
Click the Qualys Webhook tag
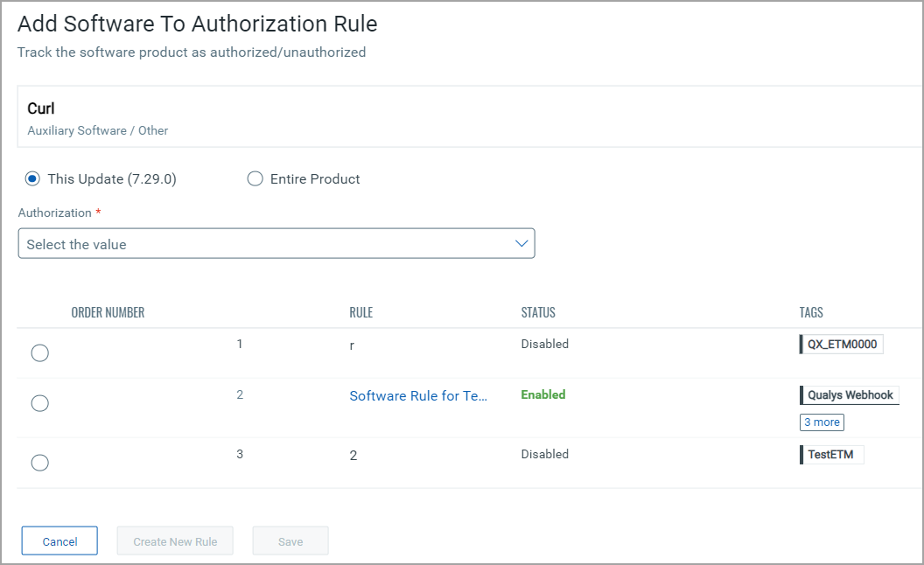pos(850,395)
